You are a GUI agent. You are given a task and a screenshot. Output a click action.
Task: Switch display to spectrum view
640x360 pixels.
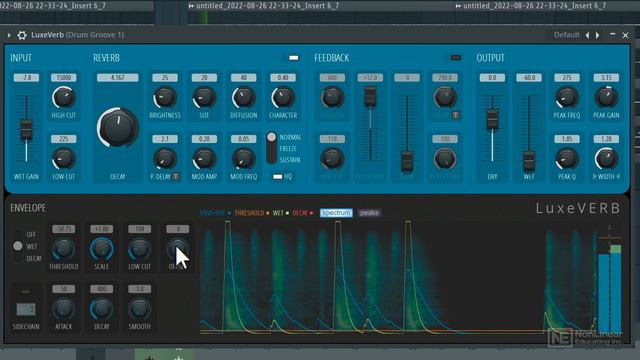pyautogui.click(x=336, y=213)
